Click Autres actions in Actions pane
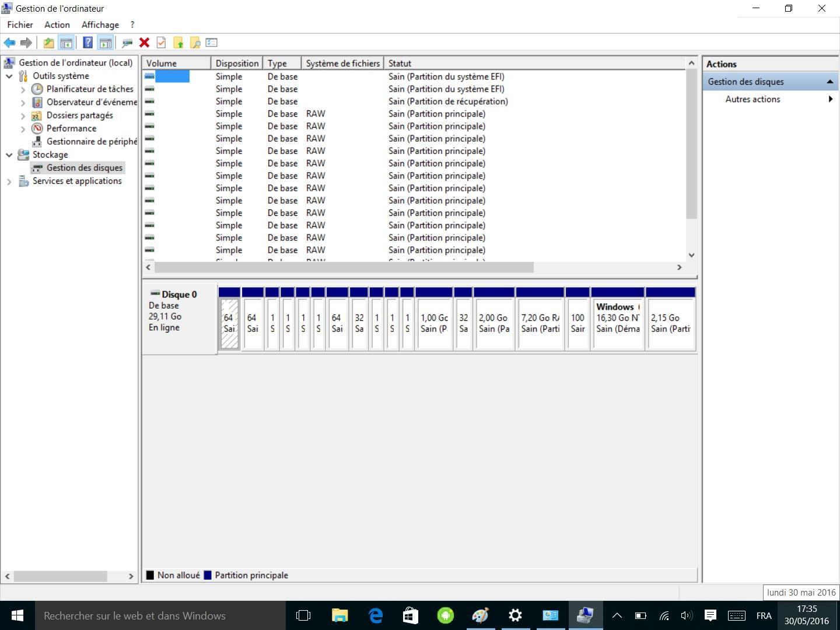This screenshot has width=840, height=630. [x=752, y=99]
